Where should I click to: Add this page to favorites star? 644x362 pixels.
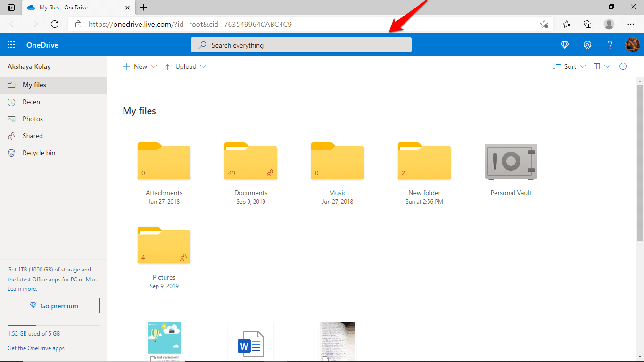pyautogui.click(x=544, y=24)
